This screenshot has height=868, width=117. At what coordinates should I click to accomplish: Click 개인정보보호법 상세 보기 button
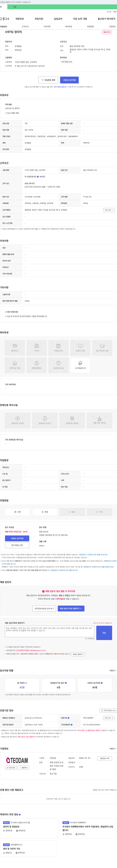44,609
